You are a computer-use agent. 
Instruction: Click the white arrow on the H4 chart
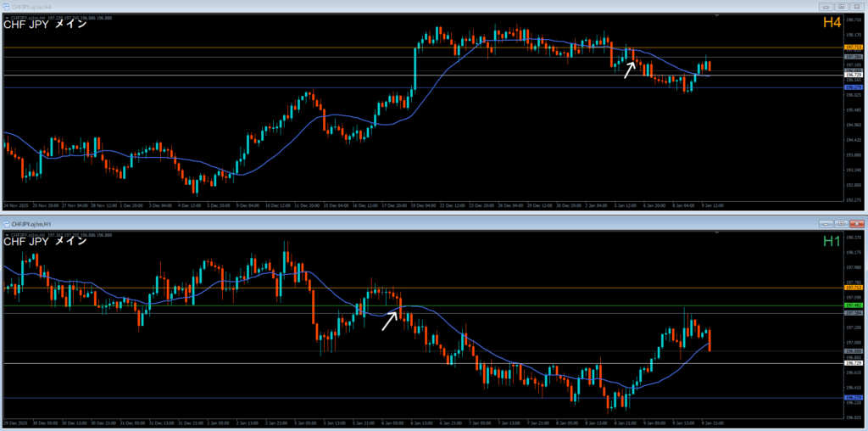click(x=628, y=70)
